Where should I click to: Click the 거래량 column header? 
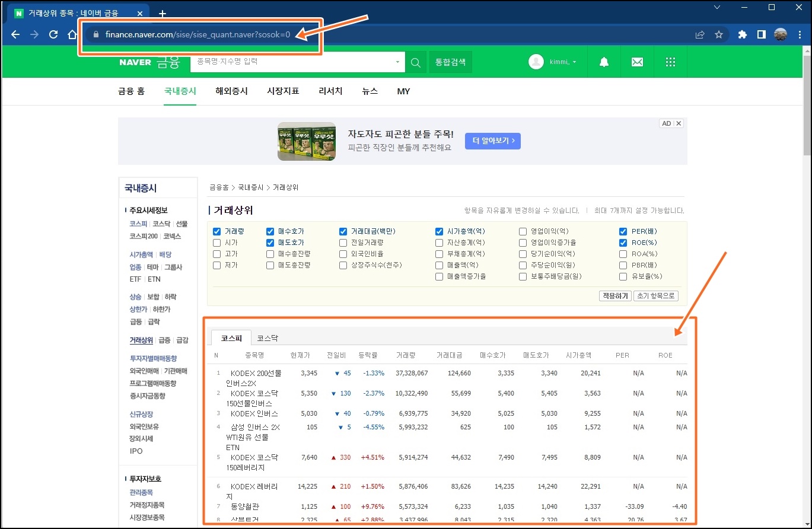pyautogui.click(x=406, y=355)
